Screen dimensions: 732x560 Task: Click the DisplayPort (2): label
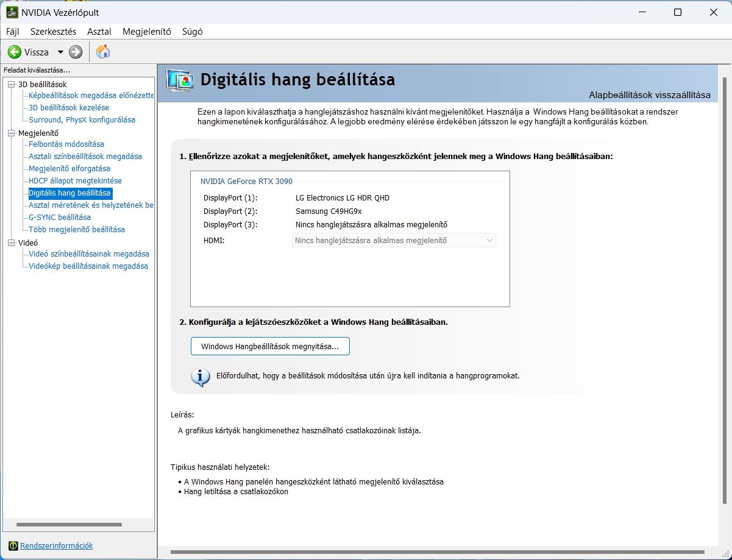[x=230, y=211]
